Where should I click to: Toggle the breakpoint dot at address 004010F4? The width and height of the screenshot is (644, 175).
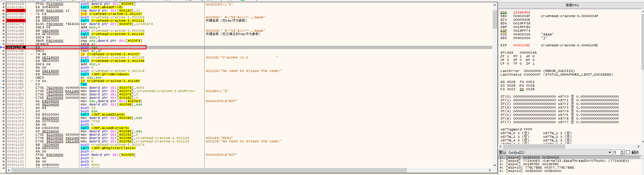[x=3, y=115]
